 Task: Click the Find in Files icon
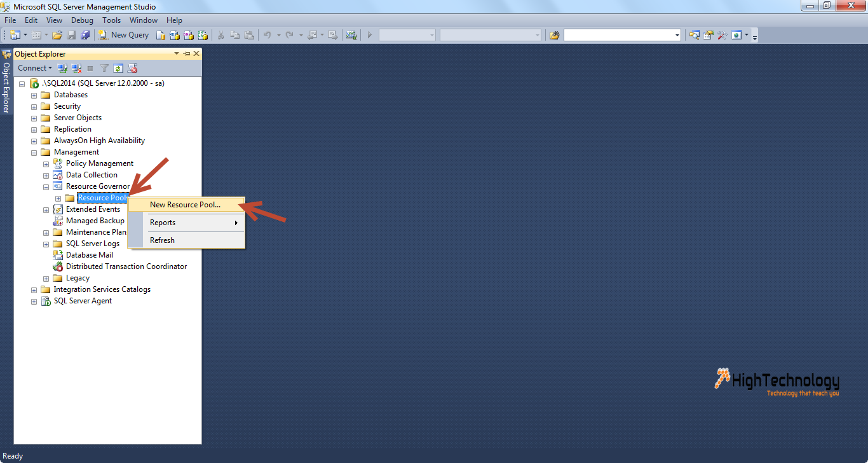(x=555, y=35)
